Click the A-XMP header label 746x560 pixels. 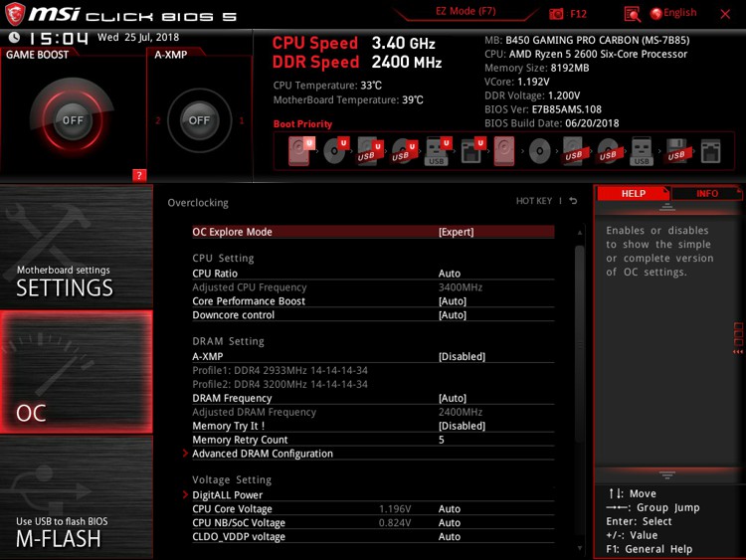pyautogui.click(x=171, y=55)
